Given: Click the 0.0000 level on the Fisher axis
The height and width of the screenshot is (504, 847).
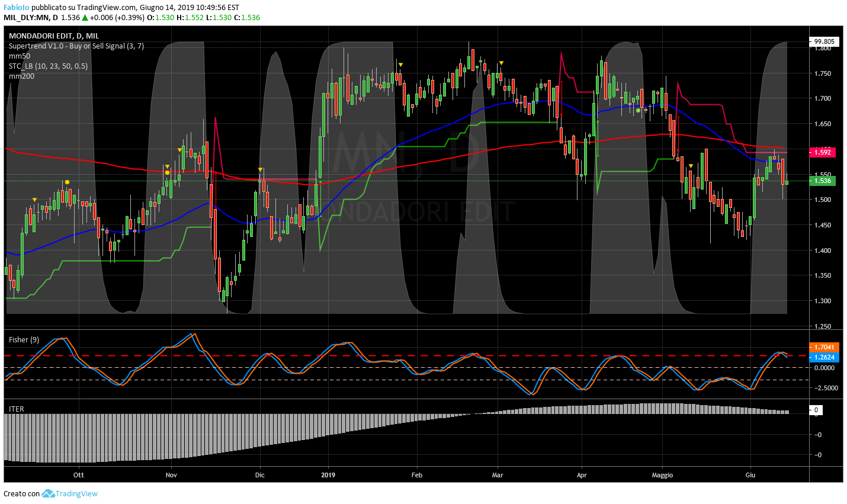Looking at the screenshot, I should point(824,368).
